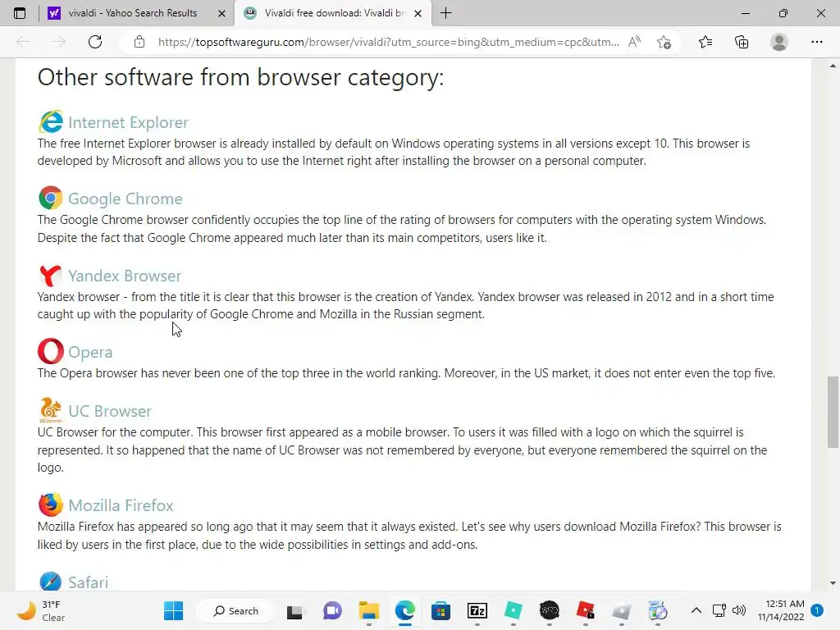The height and width of the screenshot is (630, 840).
Task: Click the Google Chrome logo icon
Action: click(x=50, y=199)
